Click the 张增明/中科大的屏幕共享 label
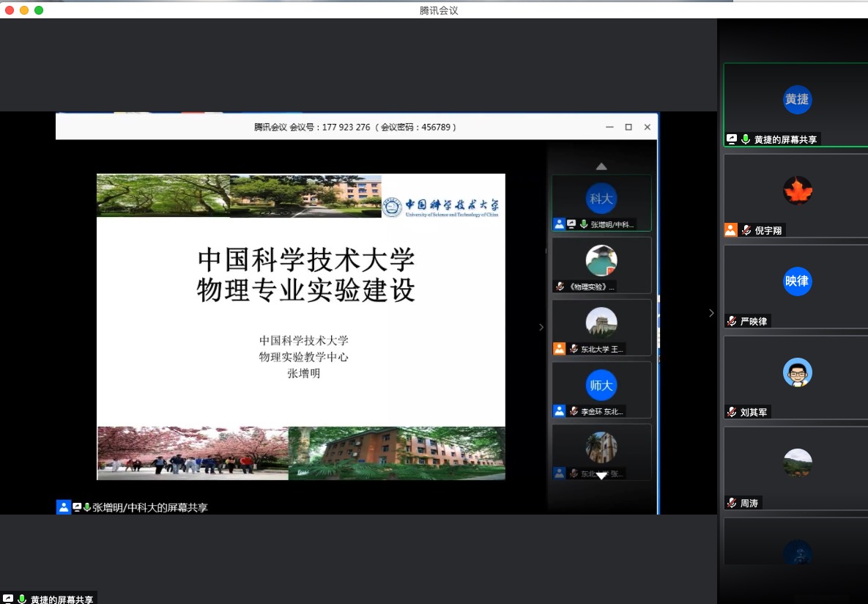The image size is (868, 604). (x=149, y=507)
